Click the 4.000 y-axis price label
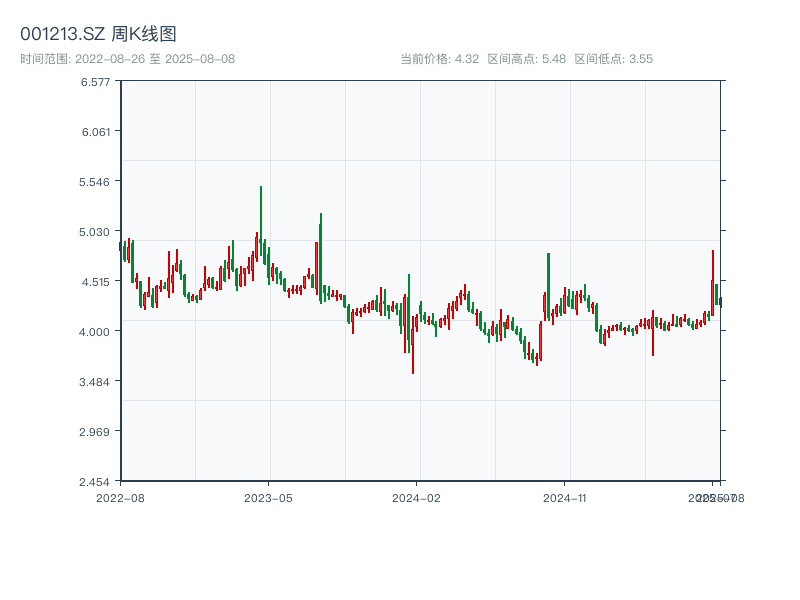This screenshot has height=600, width=800. pyautogui.click(x=96, y=331)
